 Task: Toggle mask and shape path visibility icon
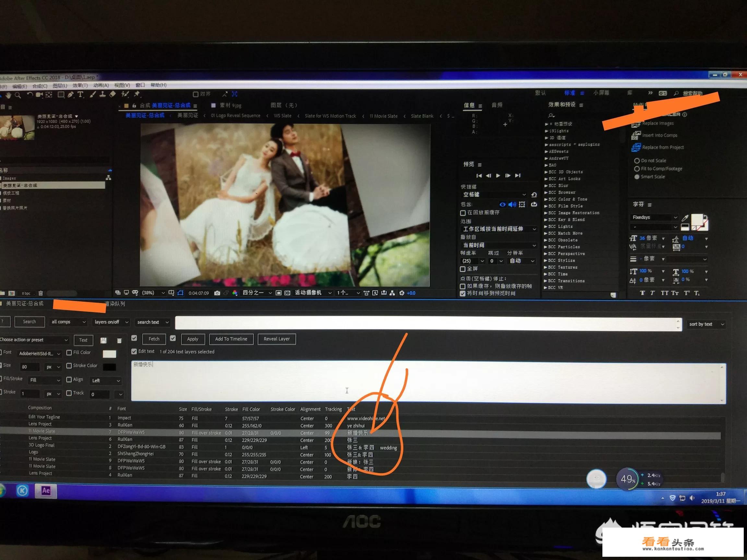[x=180, y=293]
